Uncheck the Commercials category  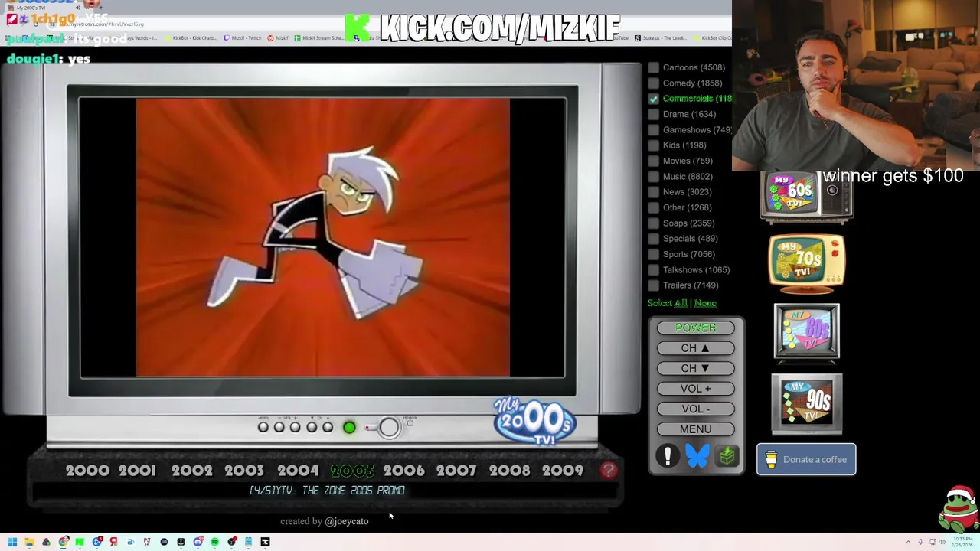[x=653, y=99]
